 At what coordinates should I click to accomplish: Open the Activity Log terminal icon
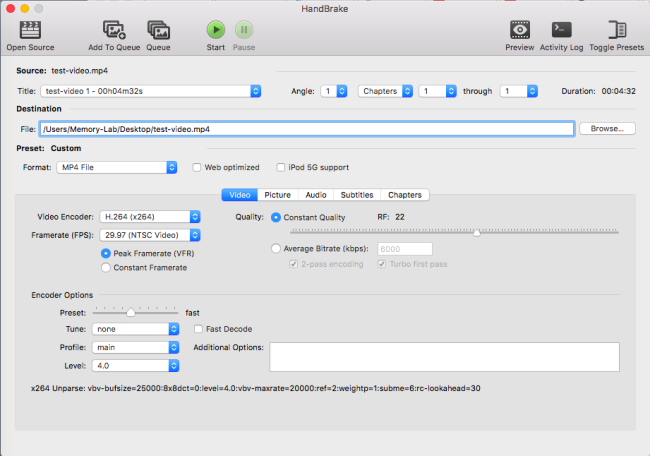[x=562, y=30]
